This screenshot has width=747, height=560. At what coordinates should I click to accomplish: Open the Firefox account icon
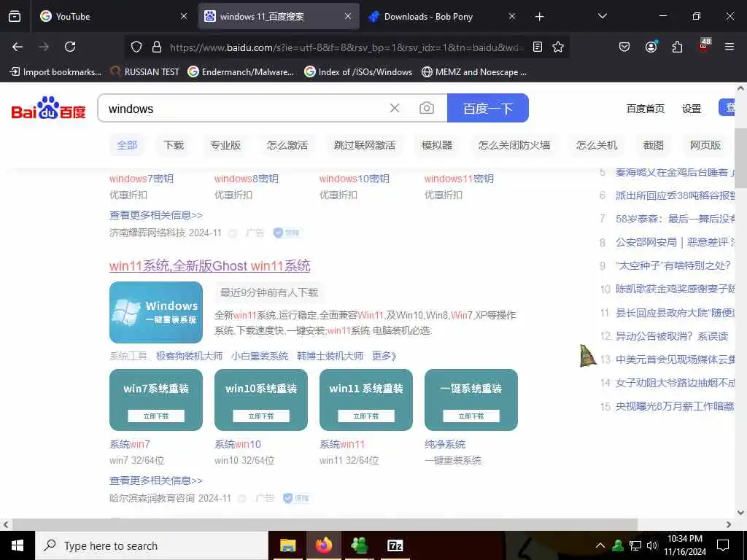coord(651,47)
